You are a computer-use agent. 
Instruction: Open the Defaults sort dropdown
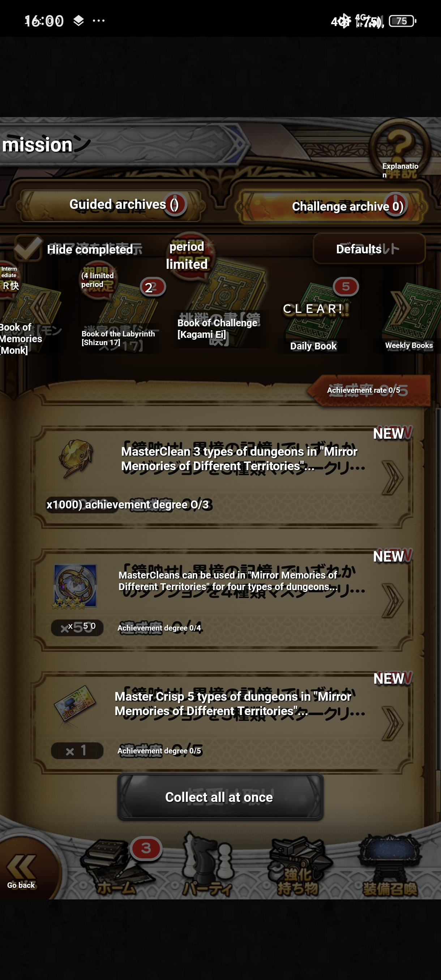(x=369, y=248)
